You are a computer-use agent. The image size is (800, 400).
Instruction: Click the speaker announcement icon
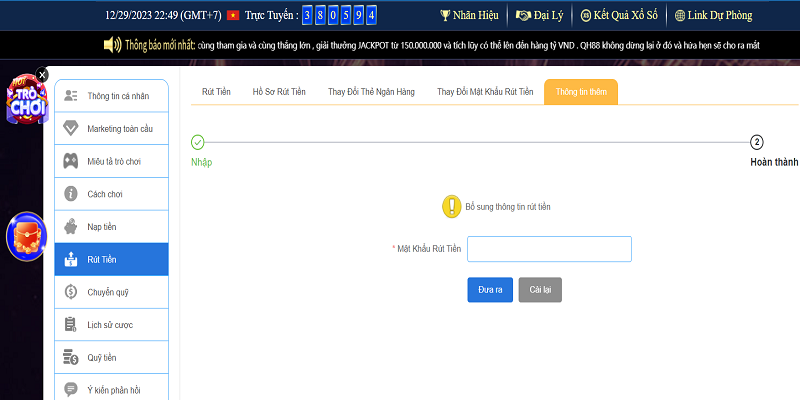coord(112,45)
